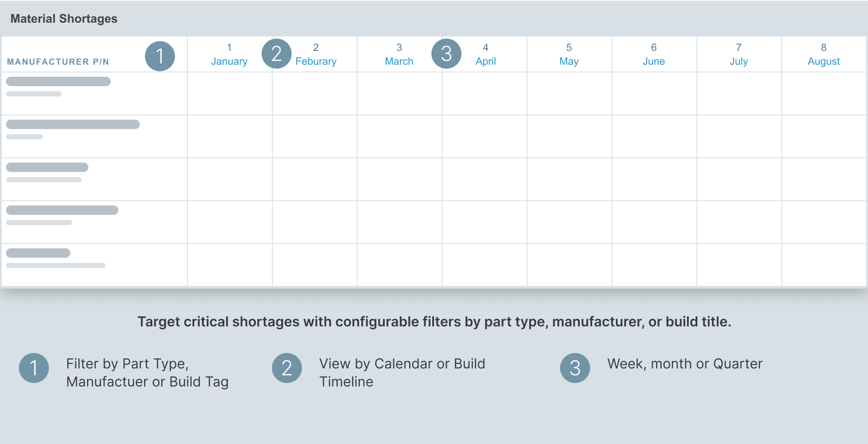Image resolution: width=868 pixels, height=444 pixels.
Task: Select the Feburary column header
Action: [x=316, y=54]
